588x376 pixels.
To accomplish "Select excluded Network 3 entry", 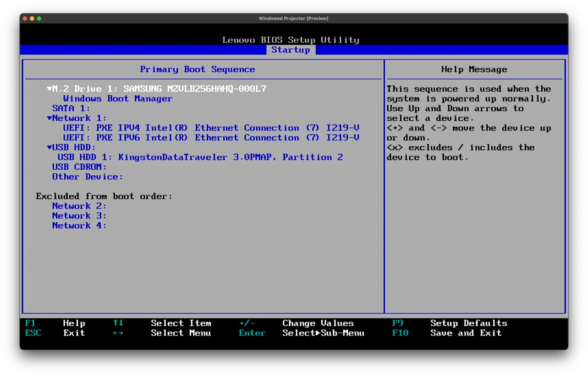I will [x=79, y=216].
